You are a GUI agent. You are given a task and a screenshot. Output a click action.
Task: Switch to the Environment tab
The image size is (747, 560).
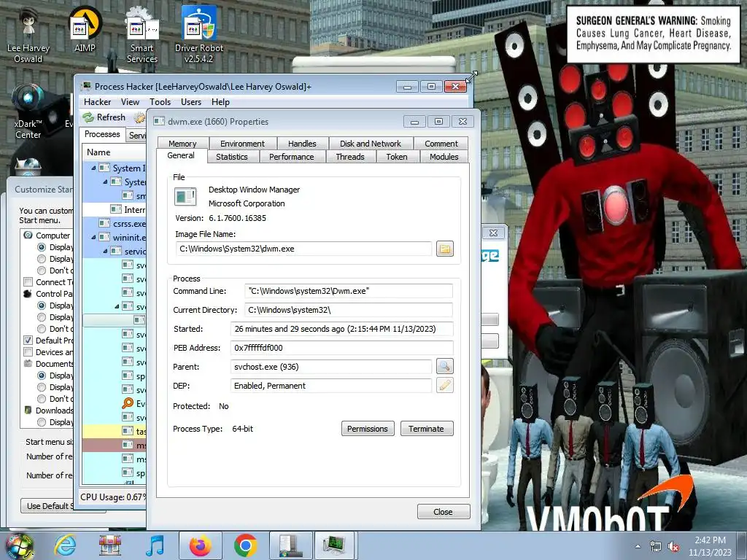pyautogui.click(x=242, y=144)
